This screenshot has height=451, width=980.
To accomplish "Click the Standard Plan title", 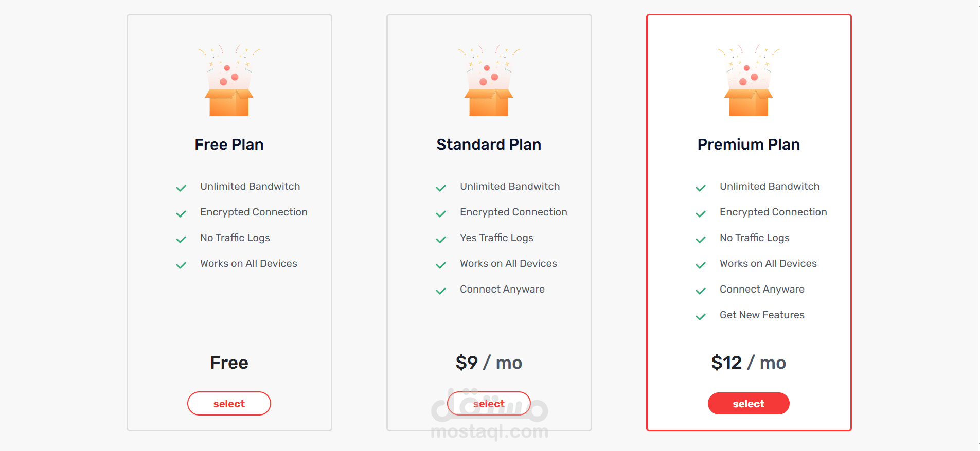I will 489,145.
